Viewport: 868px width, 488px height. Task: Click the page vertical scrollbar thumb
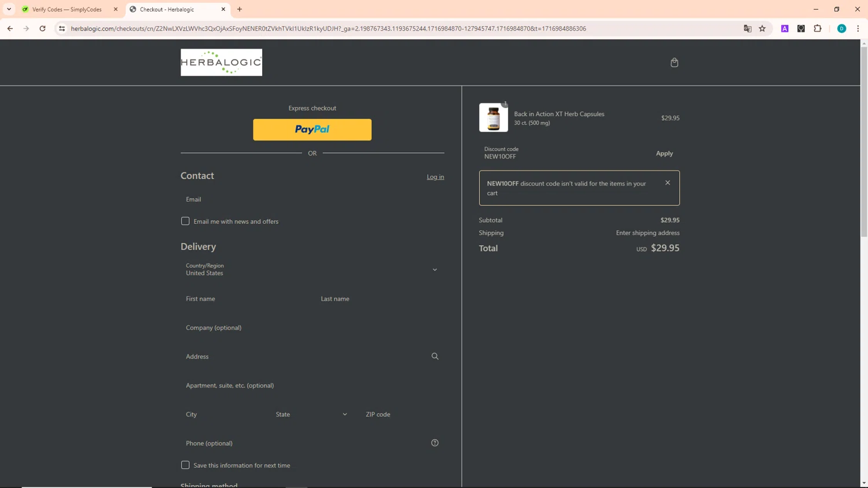864,142
